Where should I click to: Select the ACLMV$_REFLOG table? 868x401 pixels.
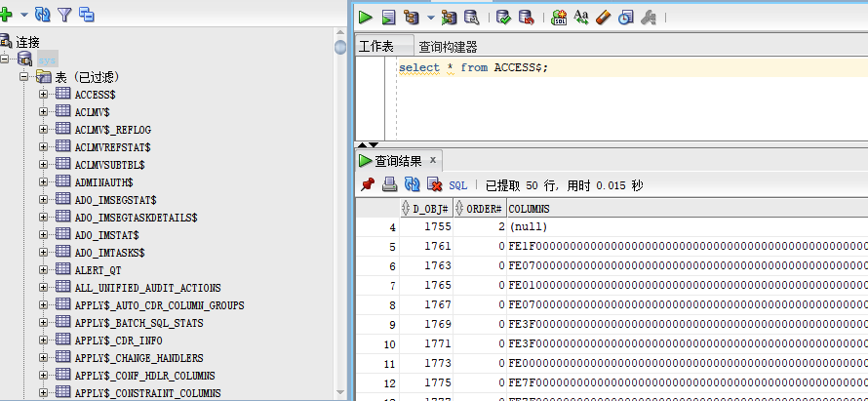tap(113, 130)
